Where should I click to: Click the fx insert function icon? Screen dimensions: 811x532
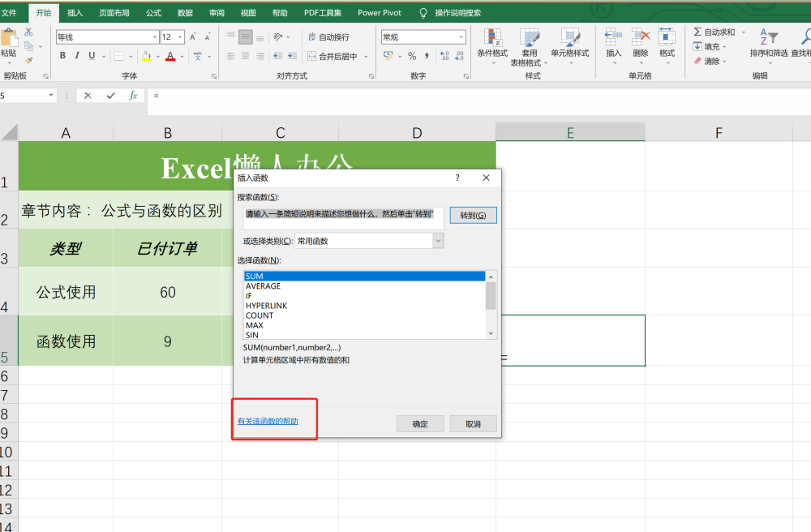pos(133,95)
